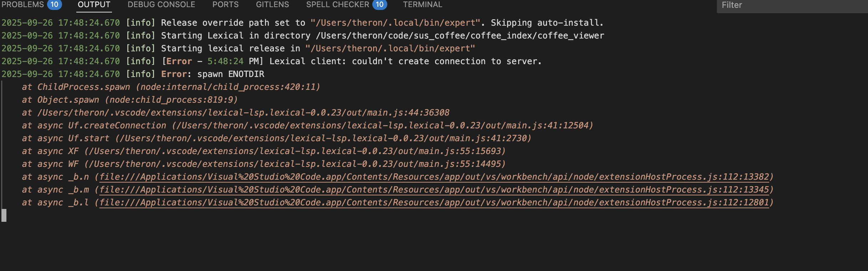Viewport: 868px width, 271px height.
Task: Open the extensionHostProcess.js:112:13382 file link
Action: coord(434,177)
